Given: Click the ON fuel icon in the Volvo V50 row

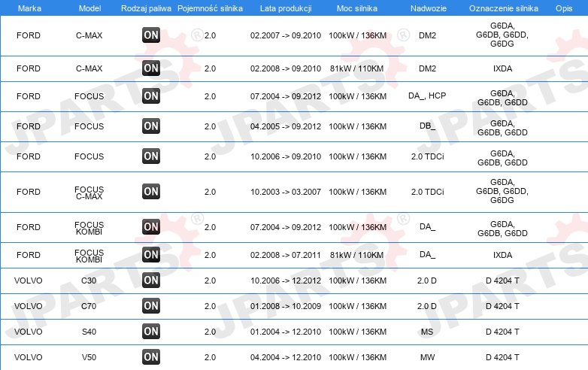Looking at the screenshot, I should (151, 357).
